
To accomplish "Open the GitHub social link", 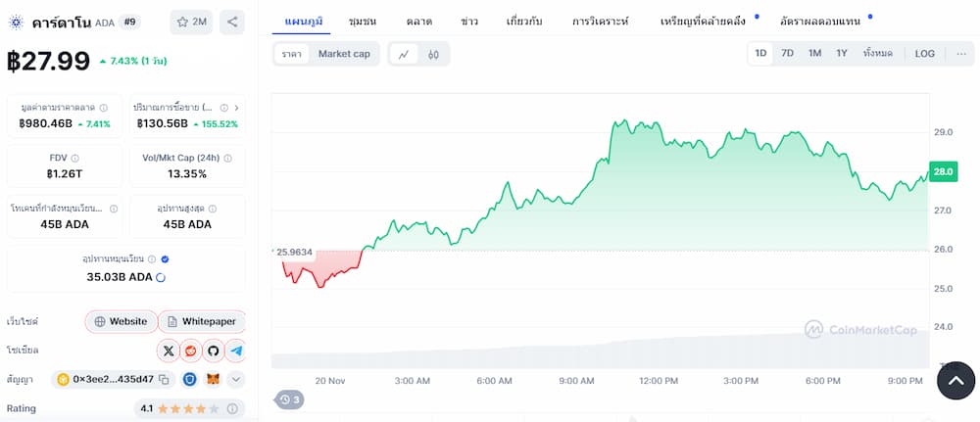I will (213, 351).
